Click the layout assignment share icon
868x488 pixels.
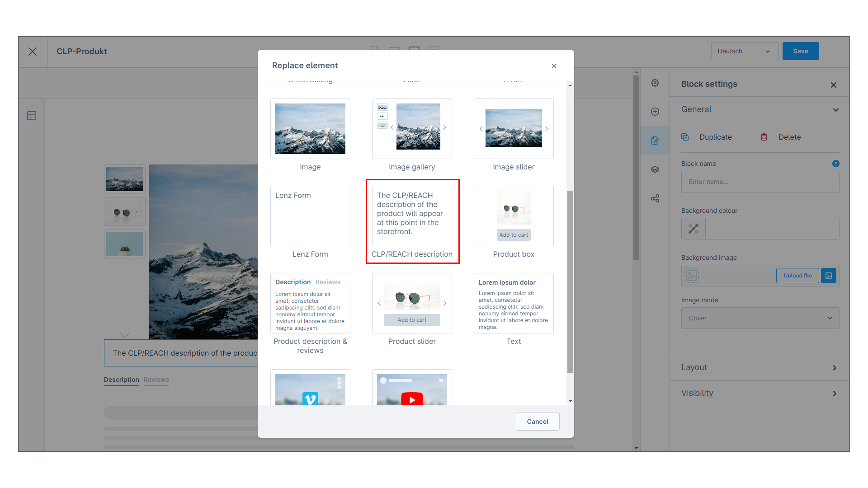655,198
